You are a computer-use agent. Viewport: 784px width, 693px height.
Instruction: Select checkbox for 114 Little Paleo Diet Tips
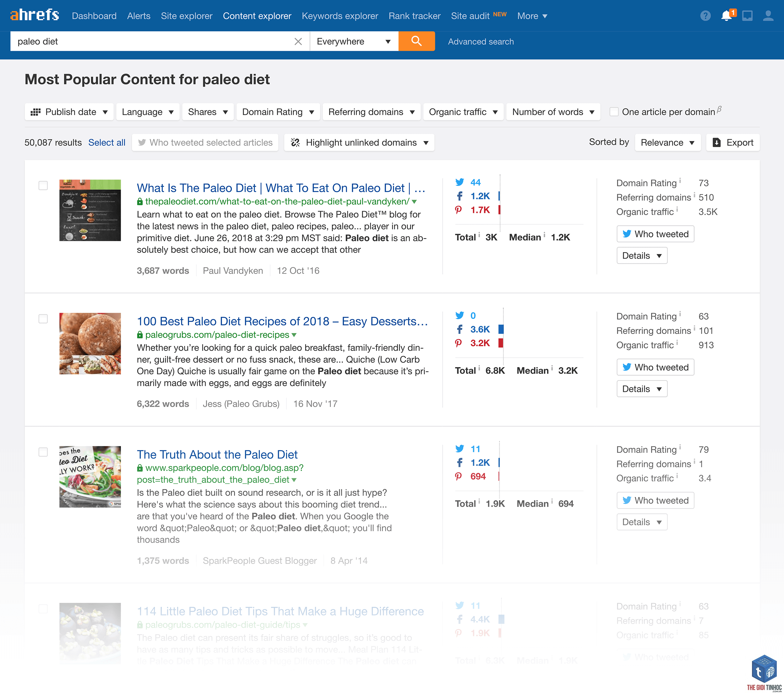pos(43,609)
